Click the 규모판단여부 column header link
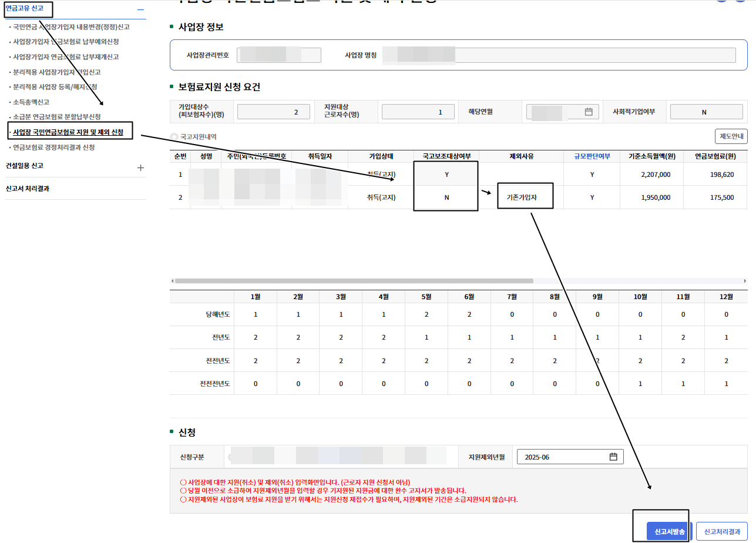Screen dimensions: 756x543 592,156
